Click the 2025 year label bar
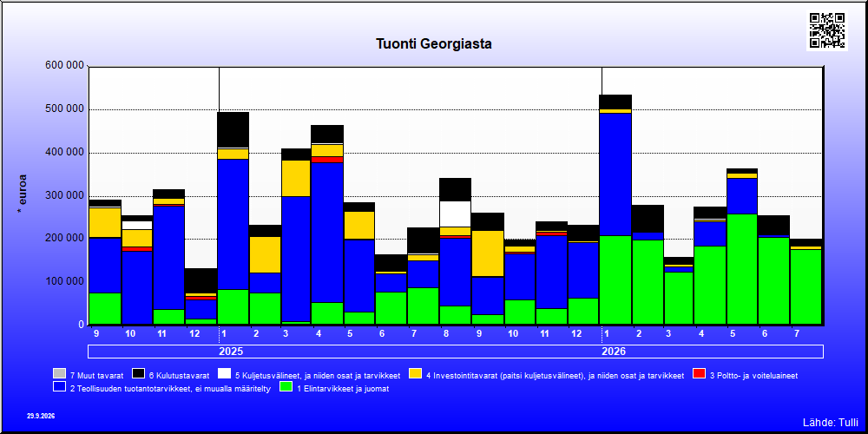 point(232,352)
